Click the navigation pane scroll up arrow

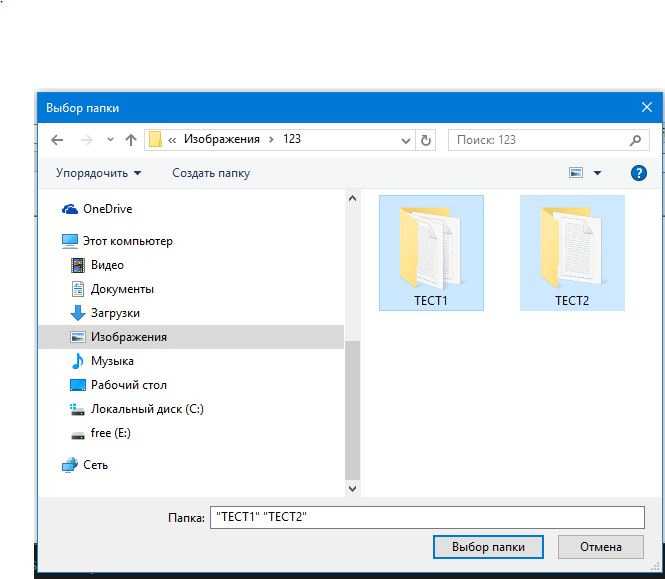click(x=352, y=198)
